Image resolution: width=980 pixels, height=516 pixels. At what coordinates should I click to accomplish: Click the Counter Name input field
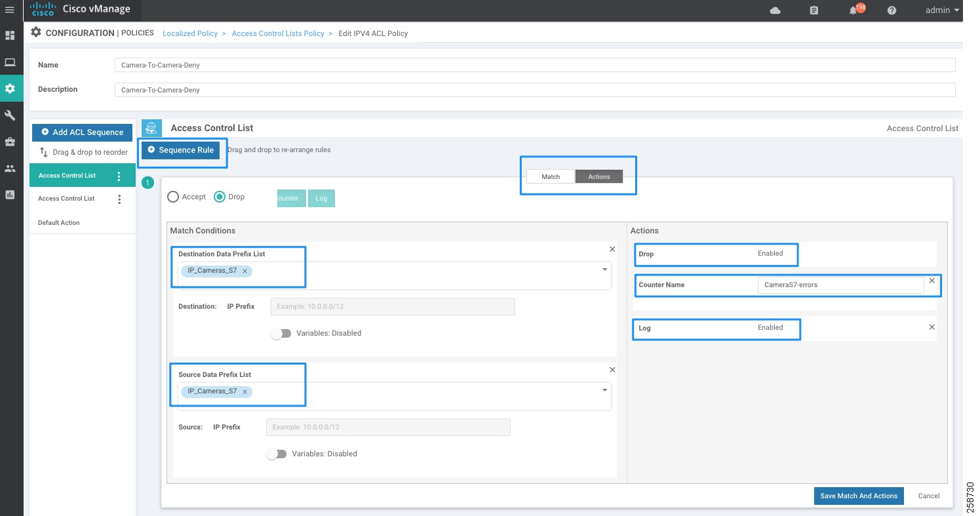pyautogui.click(x=840, y=285)
